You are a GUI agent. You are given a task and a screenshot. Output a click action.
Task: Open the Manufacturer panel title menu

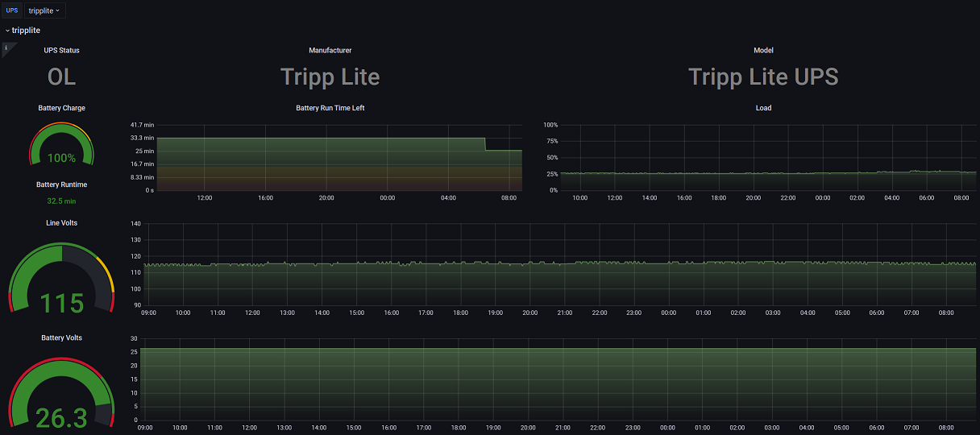point(330,50)
